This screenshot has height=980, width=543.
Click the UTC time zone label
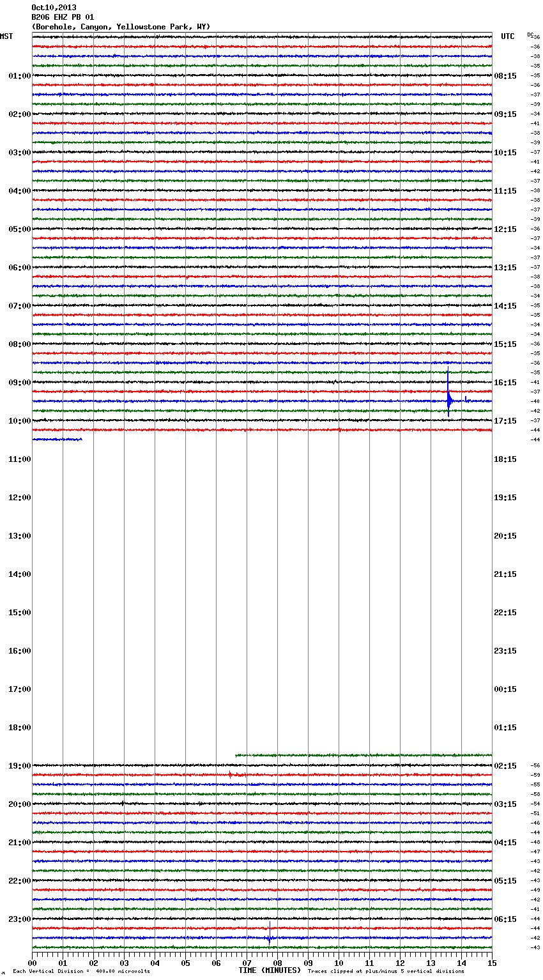click(508, 36)
